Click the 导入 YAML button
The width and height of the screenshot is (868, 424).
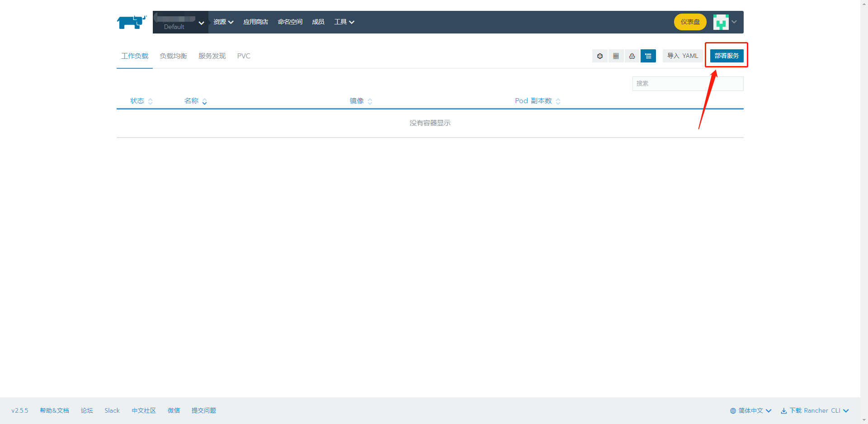683,56
